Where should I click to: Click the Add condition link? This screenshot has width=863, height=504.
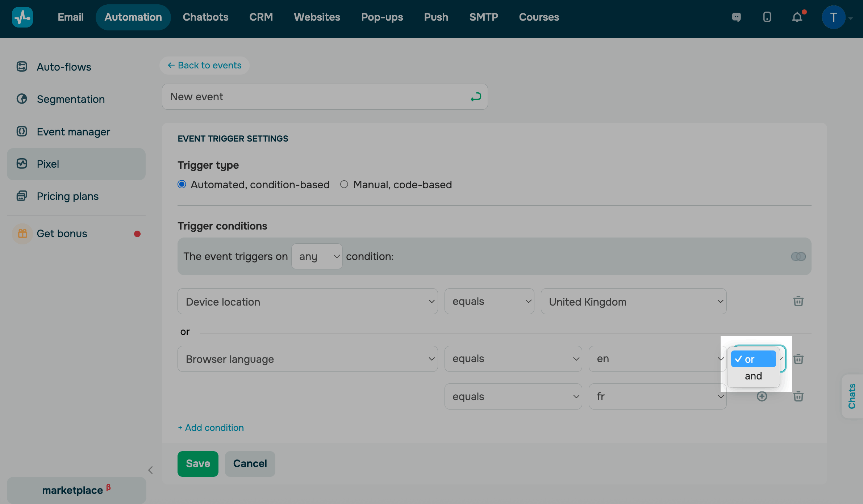pos(211,428)
